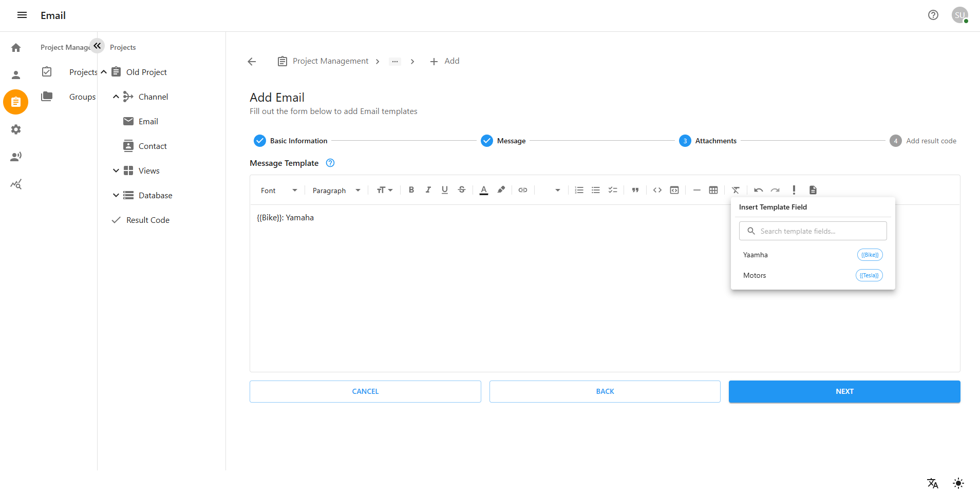Open the Paragraph style dropdown
The width and height of the screenshot is (980, 494).
pyautogui.click(x=336, y=191)
